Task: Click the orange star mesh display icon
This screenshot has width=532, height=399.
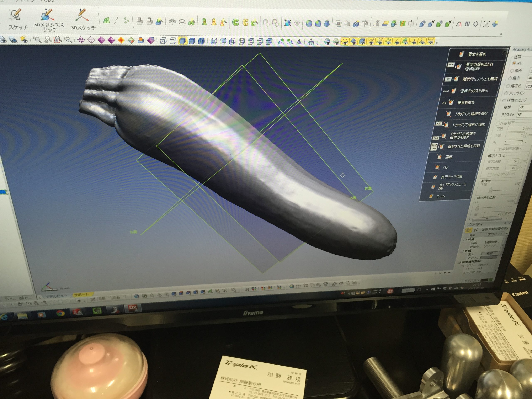Action: [x=121, y=40]
